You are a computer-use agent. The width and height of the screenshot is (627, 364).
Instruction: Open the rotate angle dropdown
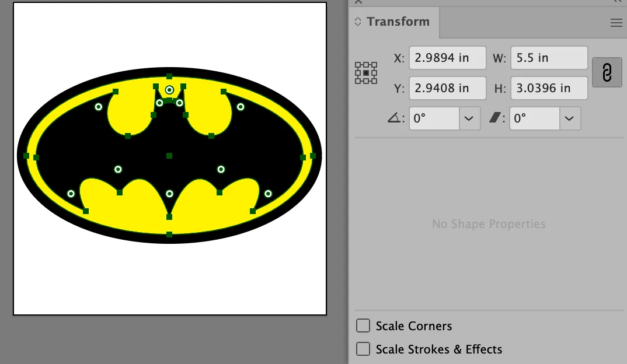469,118
